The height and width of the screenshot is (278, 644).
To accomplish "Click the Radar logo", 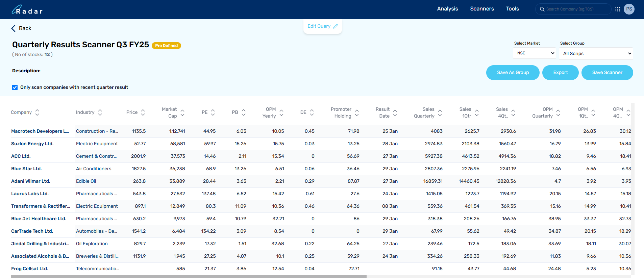I will pyautogui.click(x=27, y=9).
